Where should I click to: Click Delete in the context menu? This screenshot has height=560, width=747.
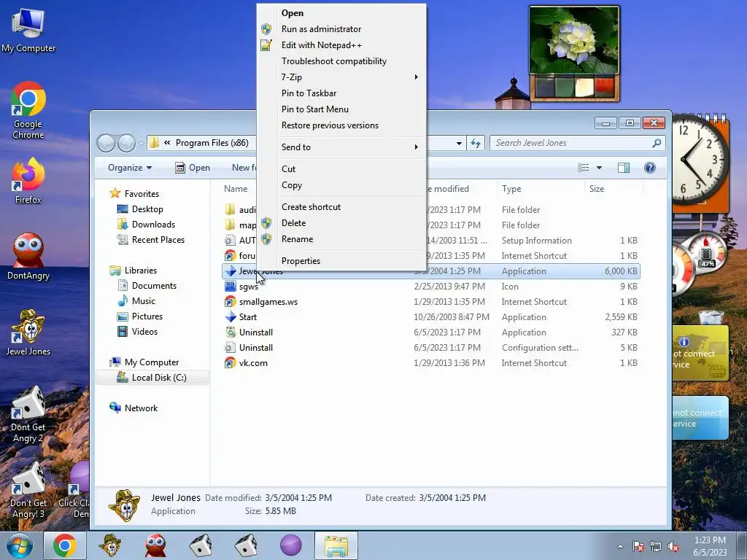coord(341,223)
